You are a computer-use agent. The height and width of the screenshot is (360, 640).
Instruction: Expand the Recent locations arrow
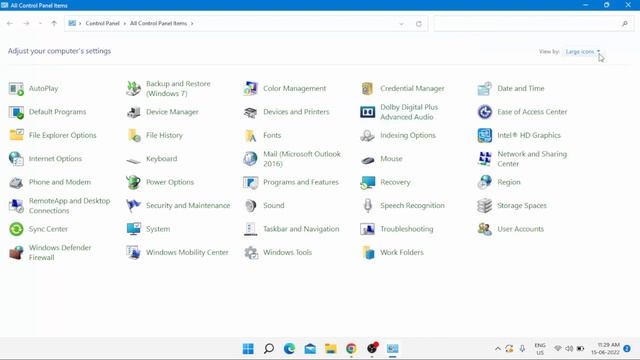[40, 24]
